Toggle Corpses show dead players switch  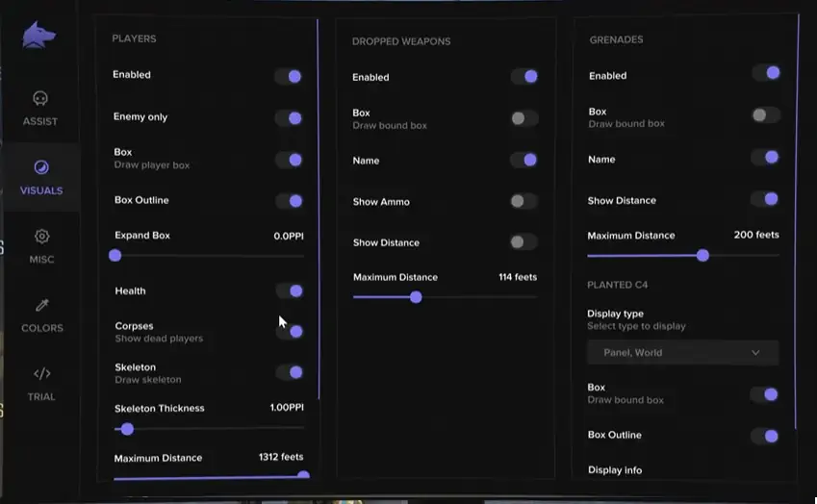pyautogui.click(x=291, y=331)
